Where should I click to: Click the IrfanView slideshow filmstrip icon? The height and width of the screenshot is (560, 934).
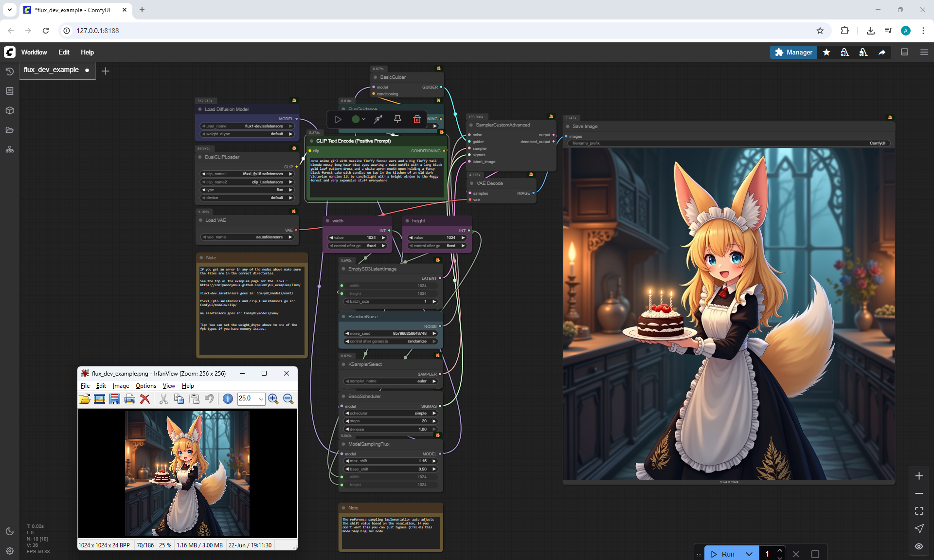tap(100, 399)
